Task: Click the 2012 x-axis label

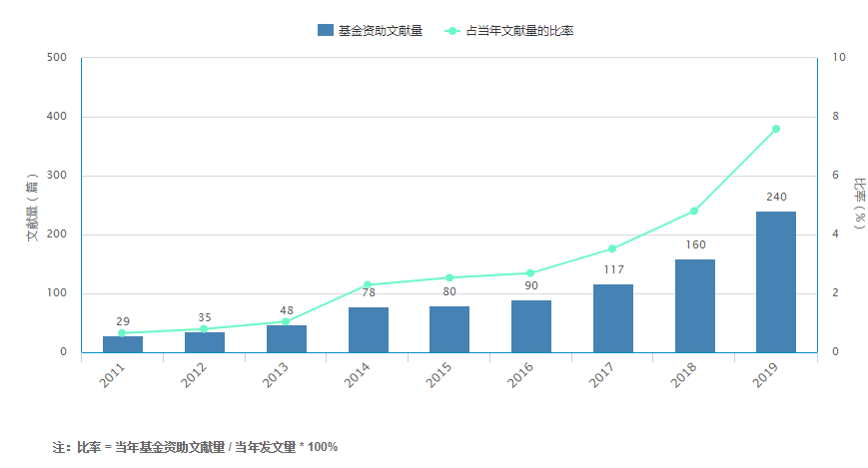Action: coord(194,375)
